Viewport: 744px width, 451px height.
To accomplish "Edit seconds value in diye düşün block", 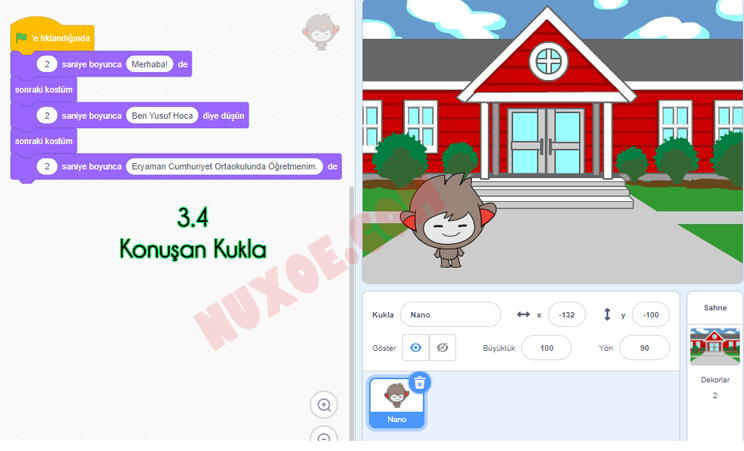I will [x=46, y=115].
